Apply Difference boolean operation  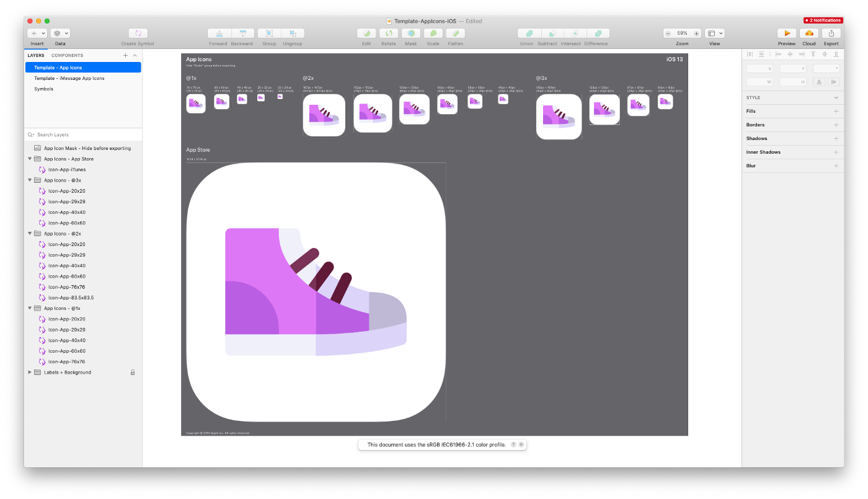coord(598,33)
